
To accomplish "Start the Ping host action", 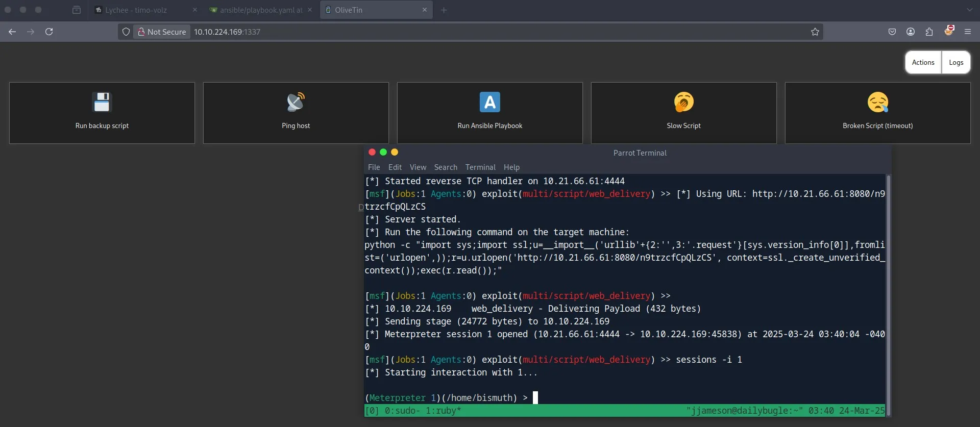I will pyautogui.click(x=296, y=113).
